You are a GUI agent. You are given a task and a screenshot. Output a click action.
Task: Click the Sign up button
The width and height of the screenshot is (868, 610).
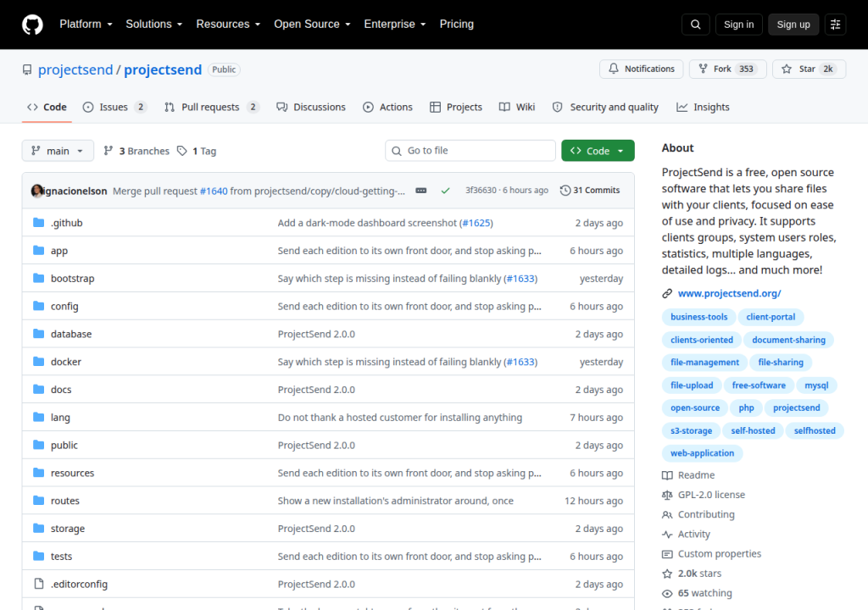[793, 25]
